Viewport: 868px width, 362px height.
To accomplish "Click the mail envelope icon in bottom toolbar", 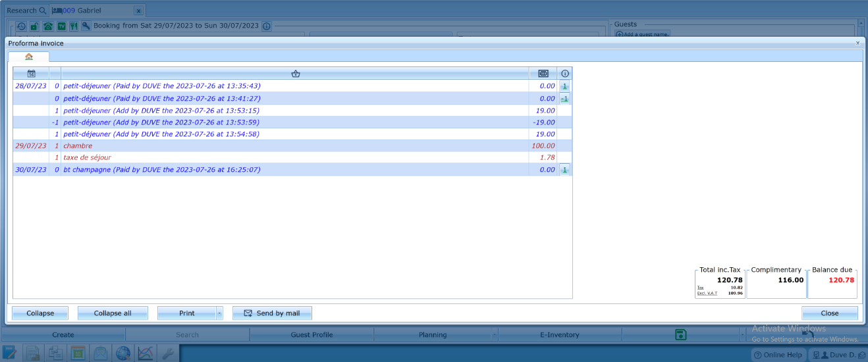I will [x=100, y=353].
